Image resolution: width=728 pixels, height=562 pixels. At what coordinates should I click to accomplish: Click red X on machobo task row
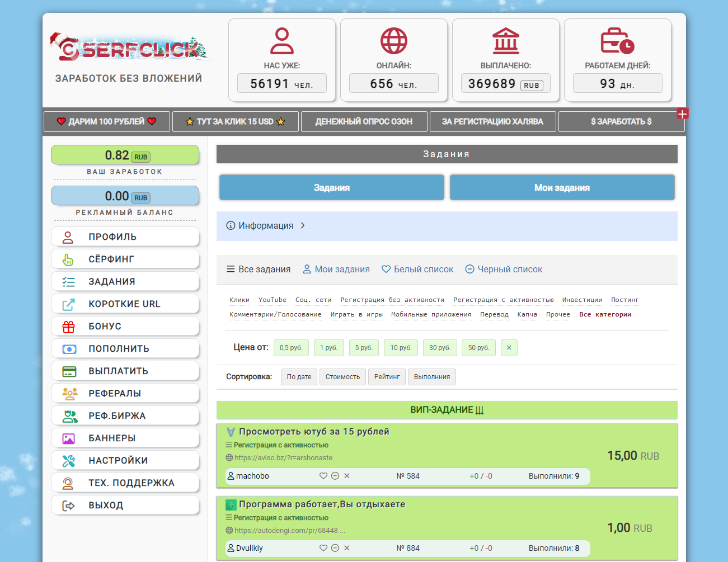point(347,476)
